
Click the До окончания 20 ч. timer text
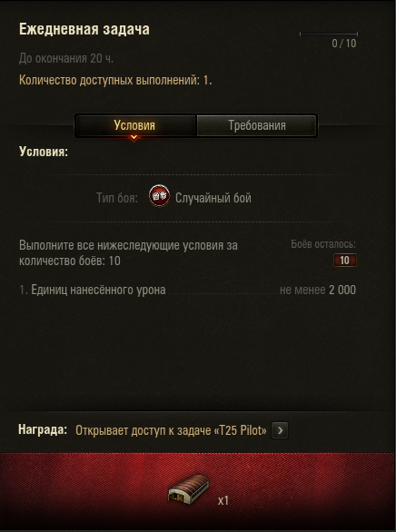point(66,59)
